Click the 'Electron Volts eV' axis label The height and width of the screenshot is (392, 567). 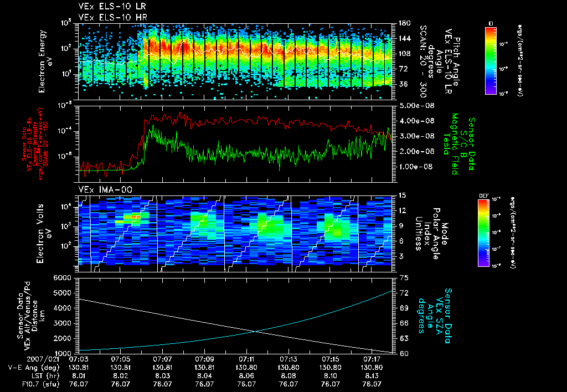(43, 234)
